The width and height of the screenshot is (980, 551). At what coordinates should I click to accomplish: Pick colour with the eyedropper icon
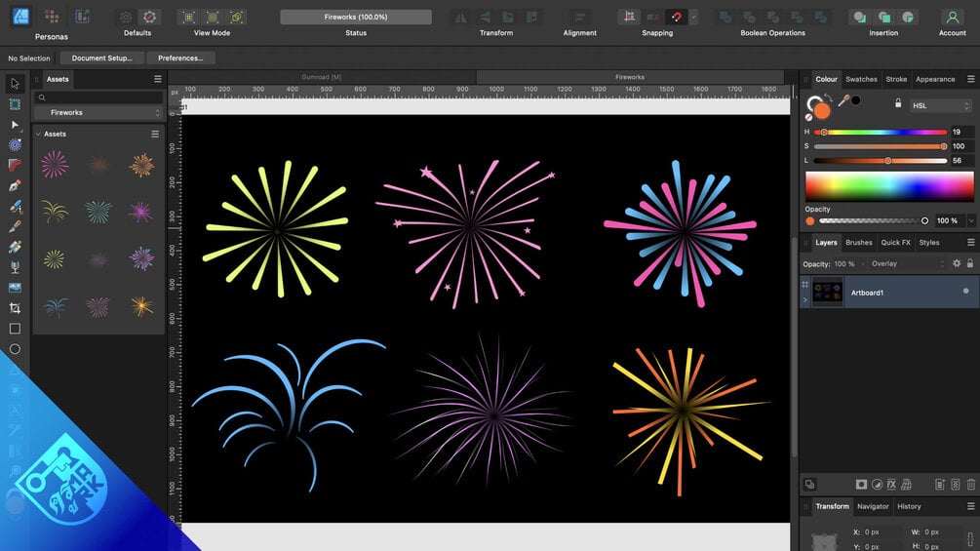[843, 99]
